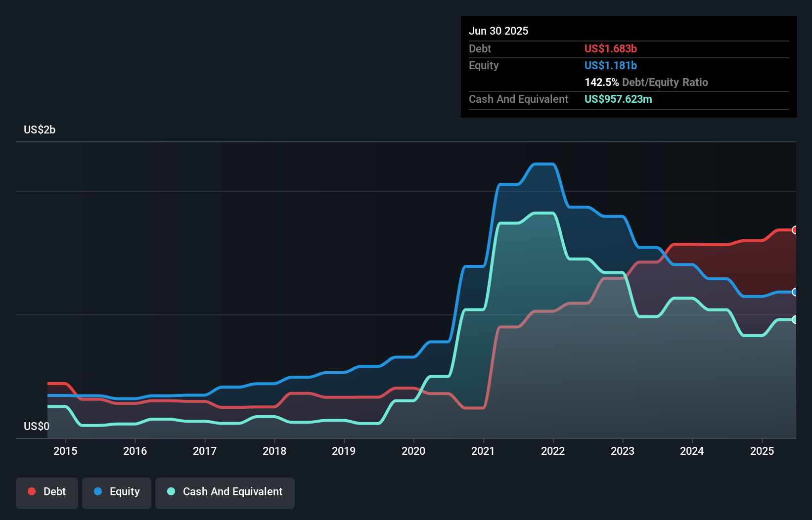
Task: Select the 2021 year label on the axis
Action: point(484,451)
